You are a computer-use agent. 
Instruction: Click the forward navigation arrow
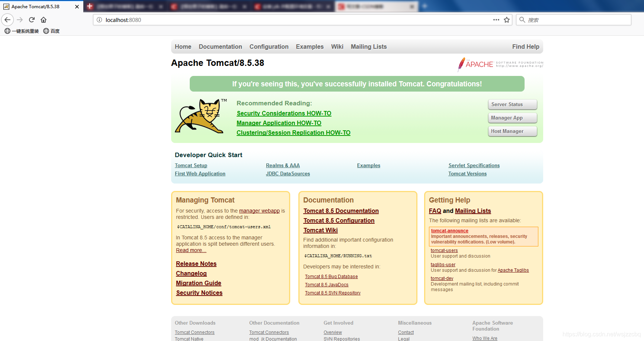(x=20, y=20)
